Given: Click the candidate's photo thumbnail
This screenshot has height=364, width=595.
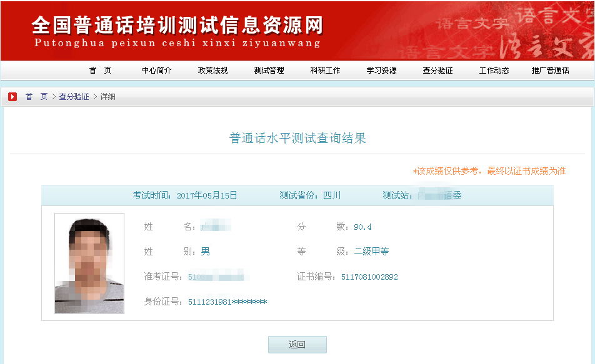Looking at the screenshot, I should tap(89, 263).
